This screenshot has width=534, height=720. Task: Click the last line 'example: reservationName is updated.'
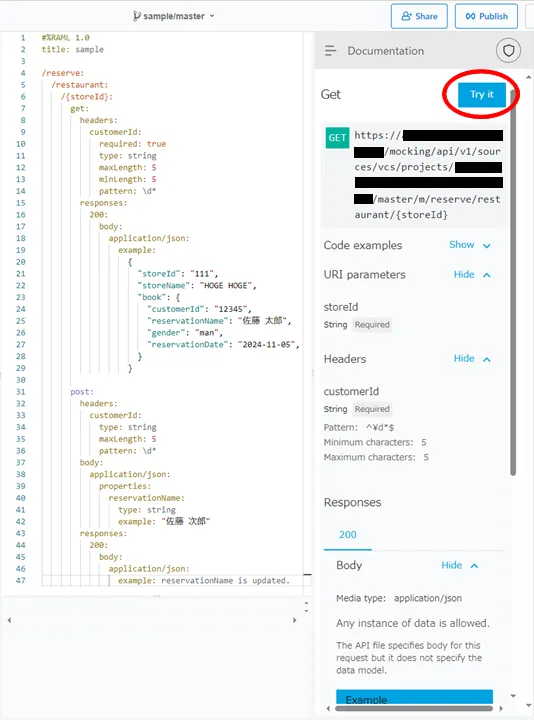(204, 580)
